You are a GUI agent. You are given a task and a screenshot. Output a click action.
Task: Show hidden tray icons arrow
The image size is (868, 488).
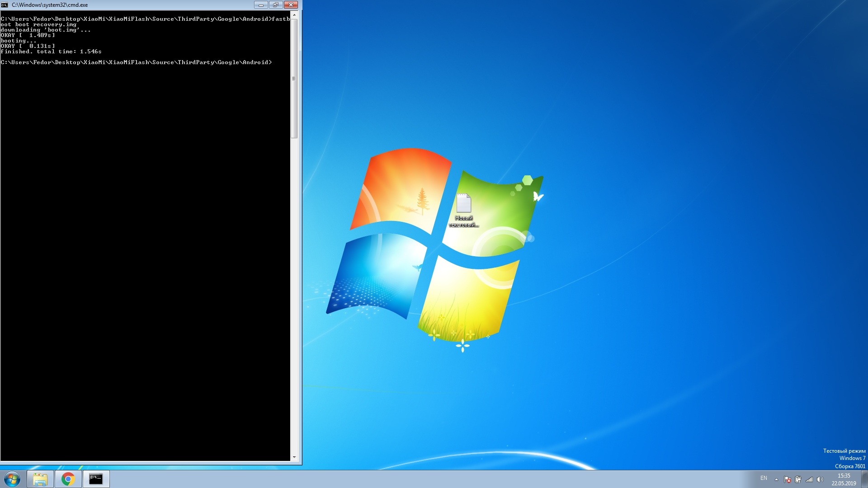776,479
